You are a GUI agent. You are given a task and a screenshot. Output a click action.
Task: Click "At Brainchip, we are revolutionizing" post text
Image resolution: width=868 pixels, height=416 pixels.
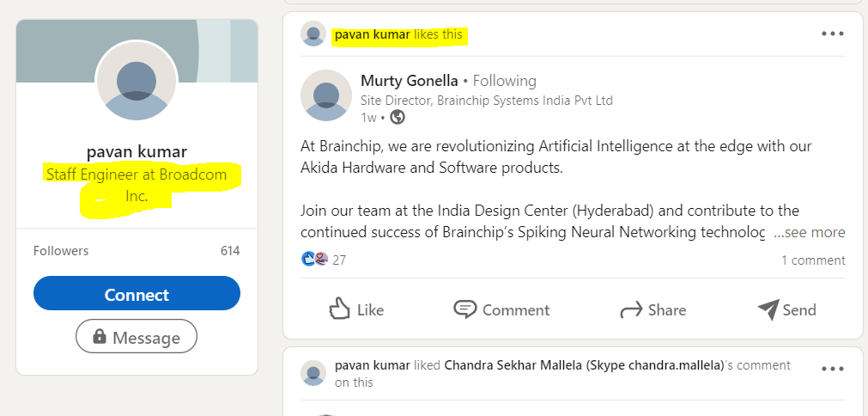tap(556, 156)
